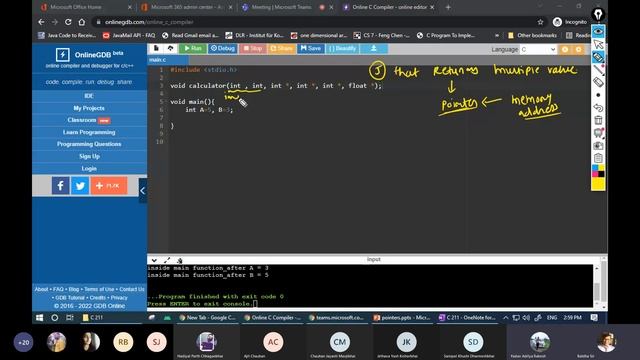Click the first orange settings icon
640x360 pixels.
pyautogui.click(x=565, y=49)
